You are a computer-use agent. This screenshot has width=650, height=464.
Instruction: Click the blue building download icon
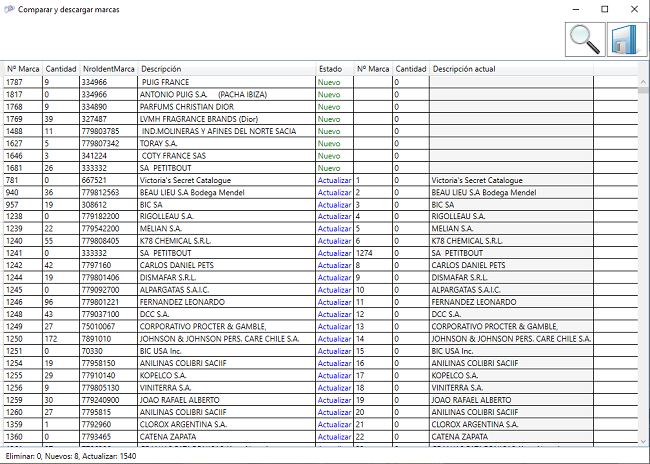pyautogui.click(x=626, y=39)
